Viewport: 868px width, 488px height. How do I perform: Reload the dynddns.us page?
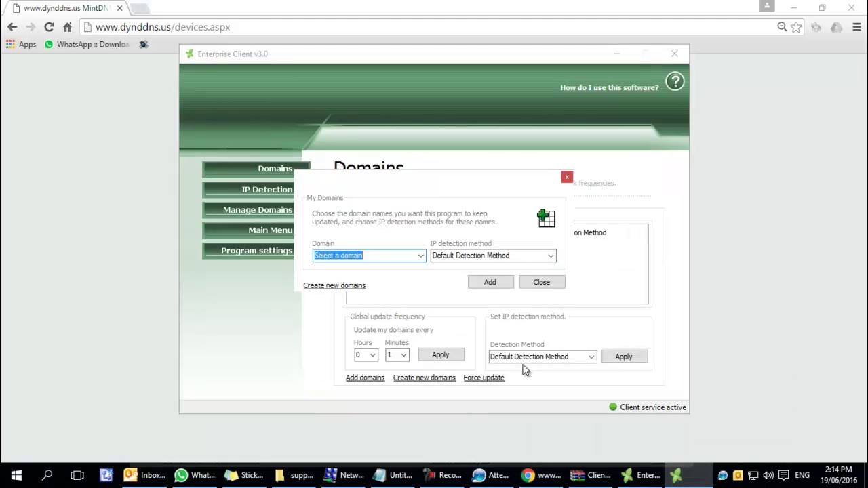click(49, 27)
